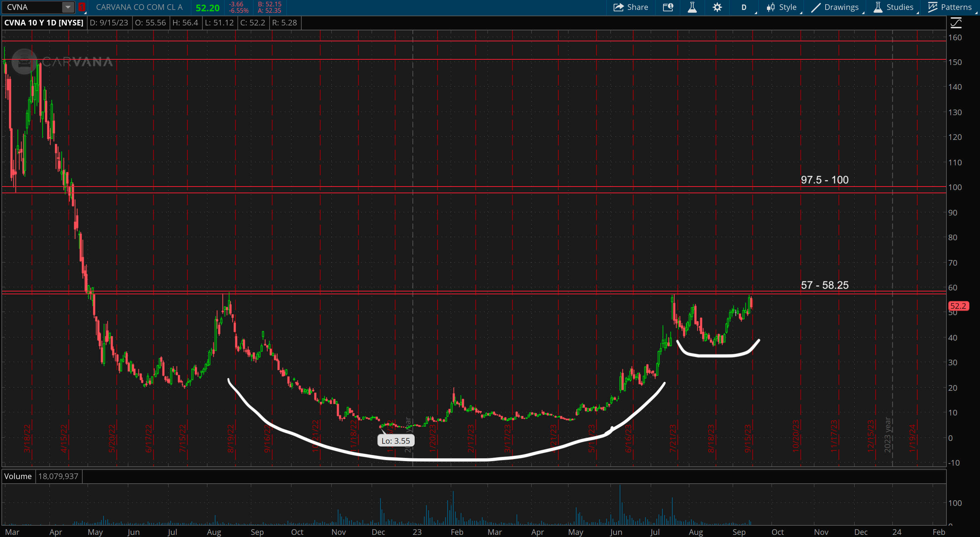This screenshot has height=537, width=980.
Task: Click the 10/20/23 expiration date marker
Action: [x=796, y=436]
